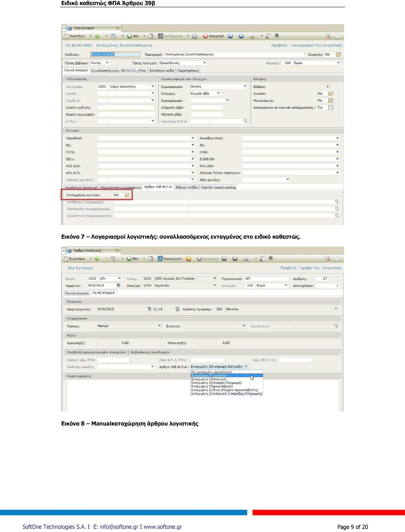
Task: Open the Χρήστης έγκρισης dropdown
Action: [x=336, y=309]
